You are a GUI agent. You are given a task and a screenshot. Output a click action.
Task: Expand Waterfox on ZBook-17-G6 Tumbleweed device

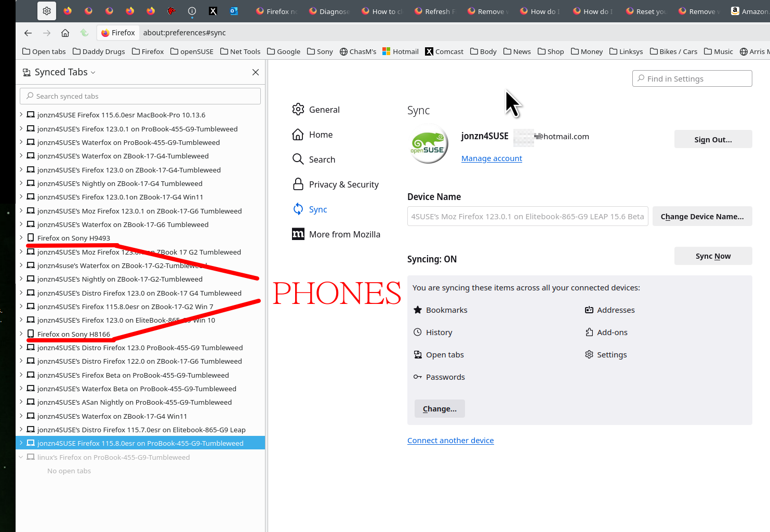(x=21, y=224)
